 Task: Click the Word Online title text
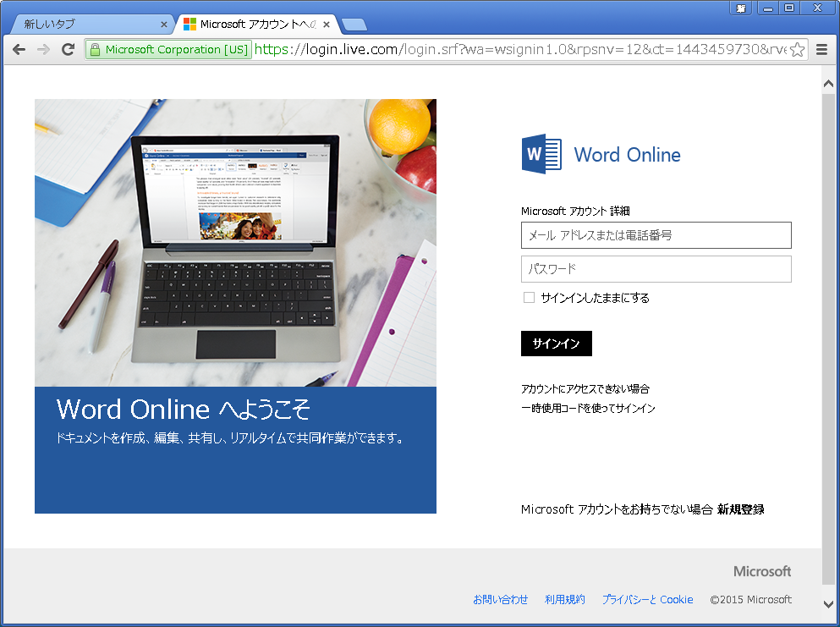click(x=628, y=155)
